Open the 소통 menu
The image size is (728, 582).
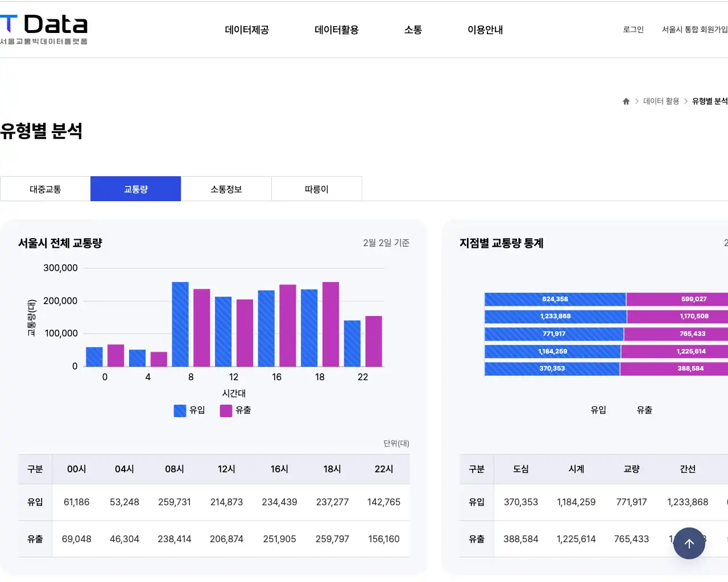[x=413, y=30]
